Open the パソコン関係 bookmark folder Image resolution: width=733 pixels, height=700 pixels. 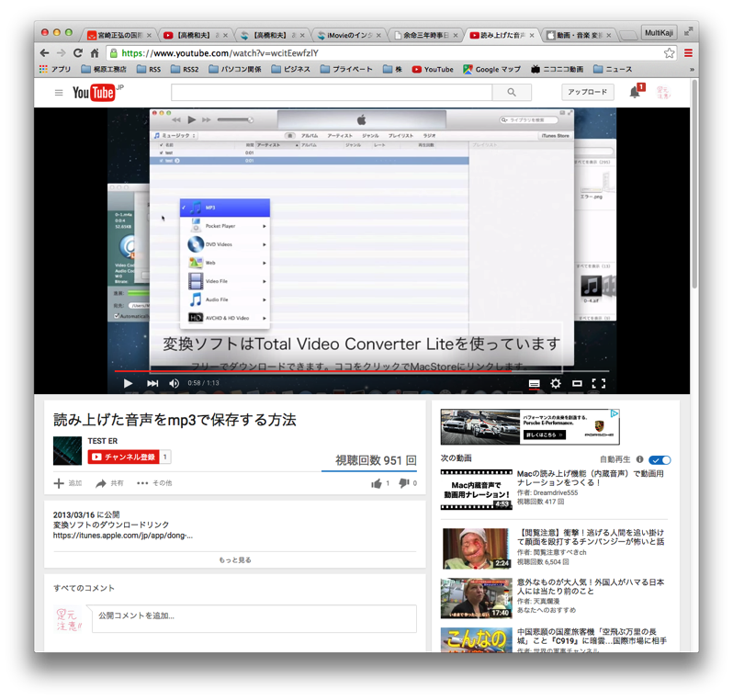point(234,69)
